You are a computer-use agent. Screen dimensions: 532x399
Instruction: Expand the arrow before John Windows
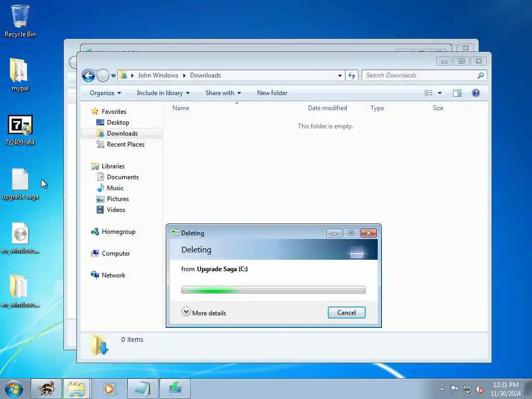[132, 75]
